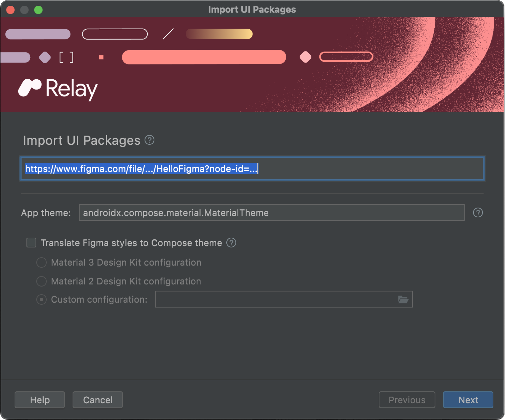The width and height of the screenshot is (505, 420).
Task: Expand the Figma URL input field
Action: 253,169
